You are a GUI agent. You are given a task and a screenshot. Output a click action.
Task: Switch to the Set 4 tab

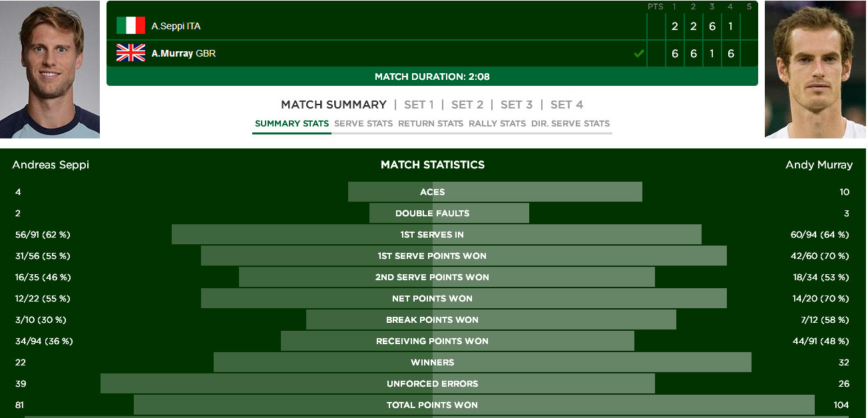[566, 104]
